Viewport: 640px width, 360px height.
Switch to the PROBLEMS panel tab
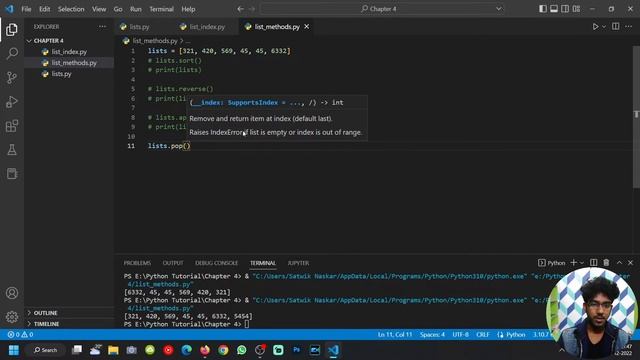137,263
